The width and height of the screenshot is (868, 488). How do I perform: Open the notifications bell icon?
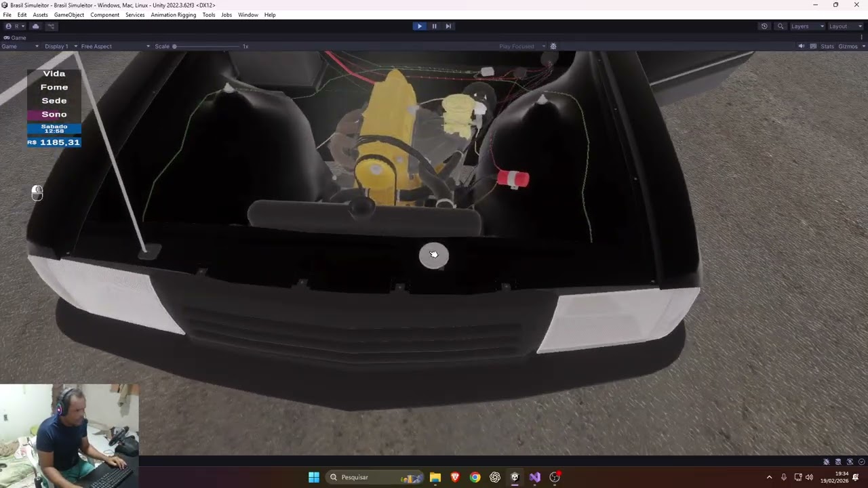856,477
